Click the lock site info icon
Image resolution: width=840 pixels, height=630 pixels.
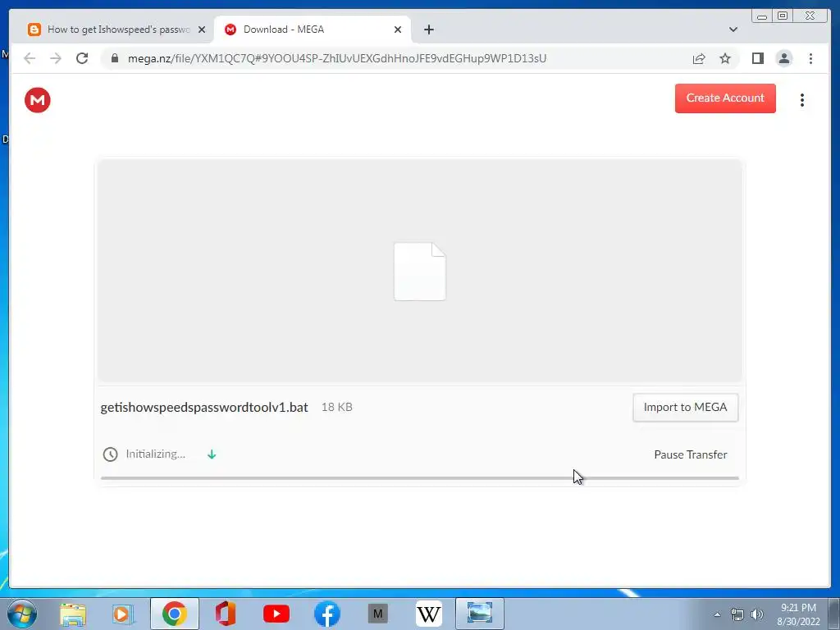click(x=115, y=58)
